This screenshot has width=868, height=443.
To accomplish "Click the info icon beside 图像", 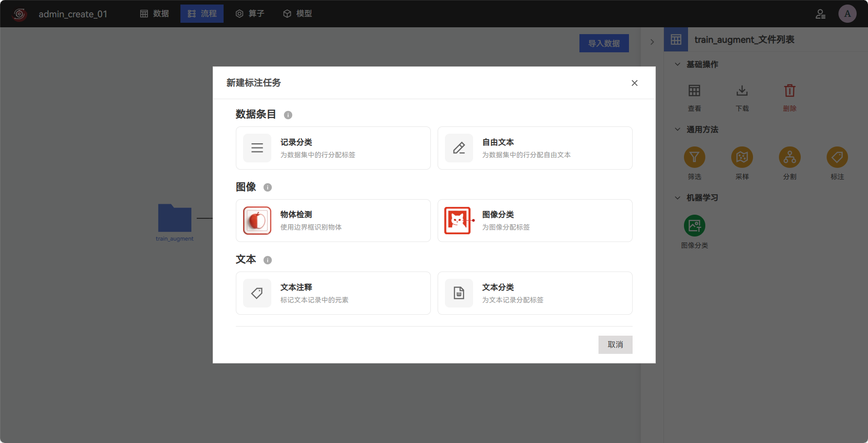I will (x=268, y=187).
